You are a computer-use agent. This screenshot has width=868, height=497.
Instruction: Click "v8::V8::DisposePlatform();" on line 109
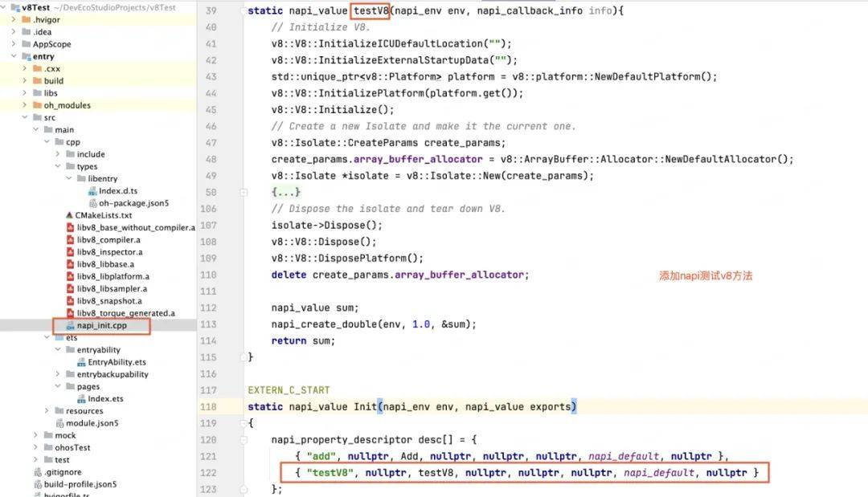coord(347,259)
